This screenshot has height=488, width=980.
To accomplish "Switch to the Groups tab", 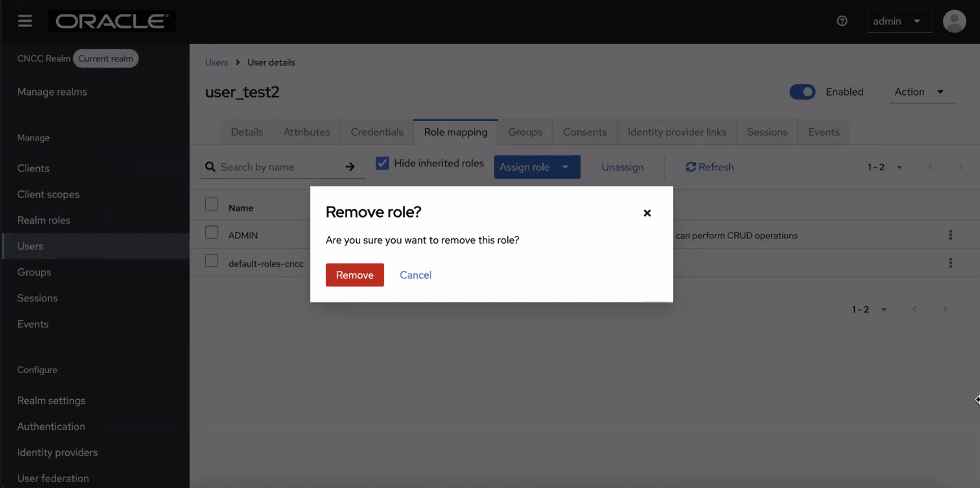I will coord(525,132).
